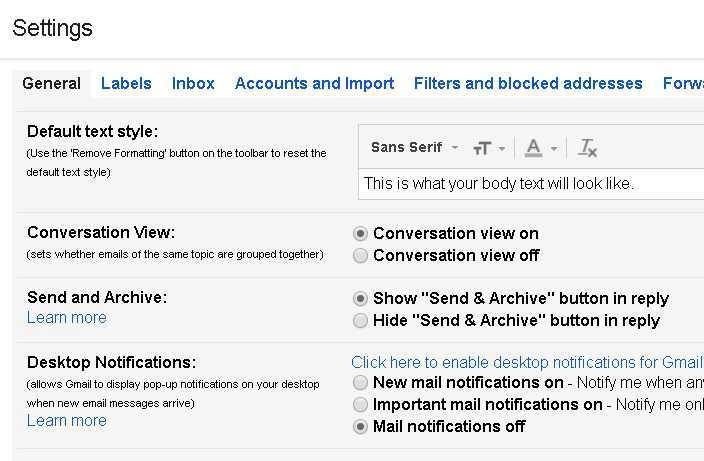Click the text size icon

[482, 148]
